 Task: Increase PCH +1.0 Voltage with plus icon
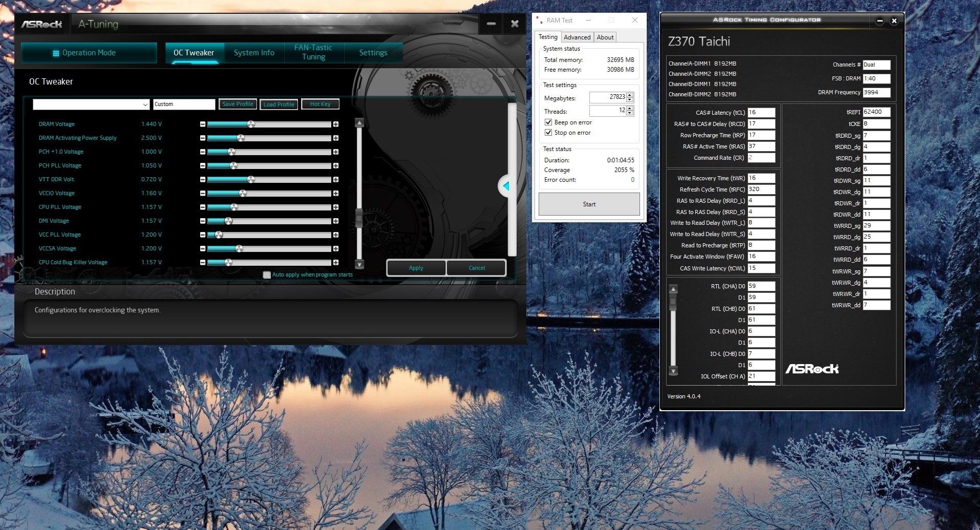pyautogui.click(x=336, y=152)
